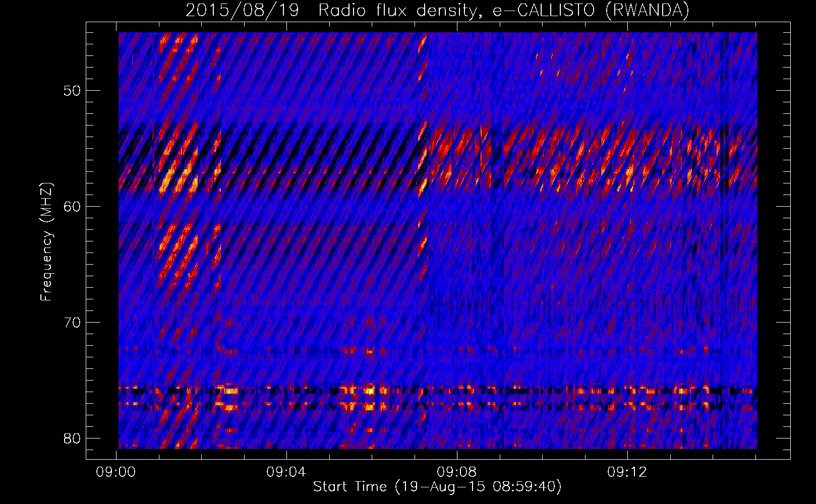
Task: Click the "50" frequency tick label
Action: 72,91
